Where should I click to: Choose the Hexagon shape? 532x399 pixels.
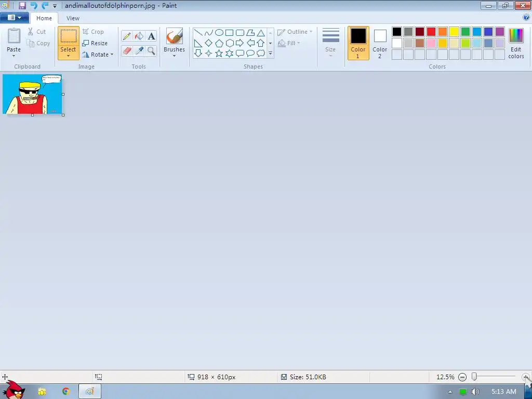point(229,43)
